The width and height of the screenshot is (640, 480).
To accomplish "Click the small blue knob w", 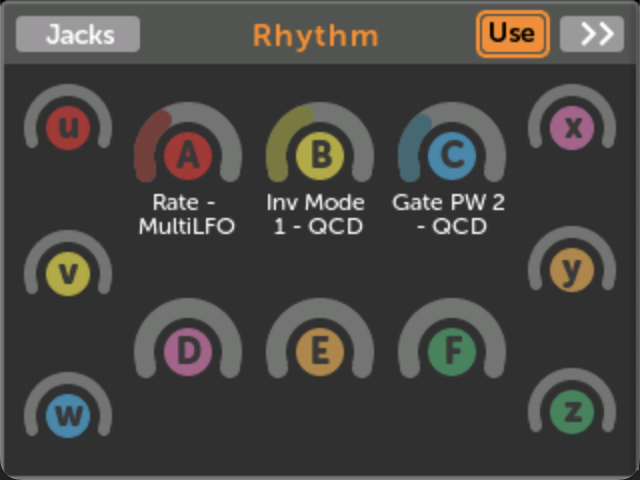I will tap(68, 415).
